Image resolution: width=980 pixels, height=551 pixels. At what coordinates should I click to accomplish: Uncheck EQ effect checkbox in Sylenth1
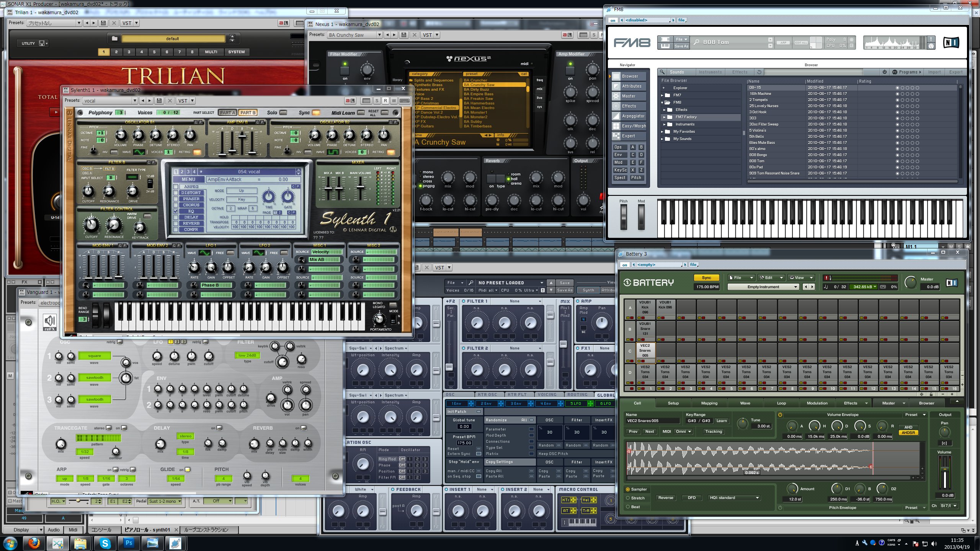pos(176,211)
